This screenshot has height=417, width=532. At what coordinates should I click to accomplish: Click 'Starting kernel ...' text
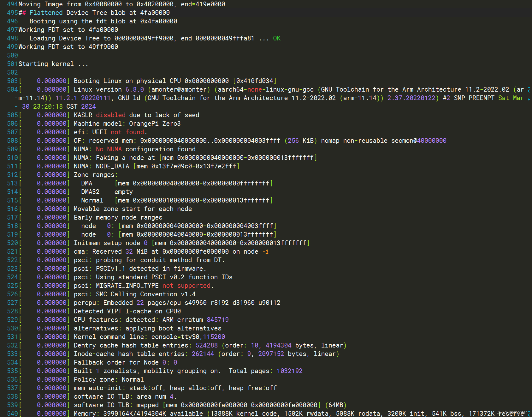click(53, 64)
